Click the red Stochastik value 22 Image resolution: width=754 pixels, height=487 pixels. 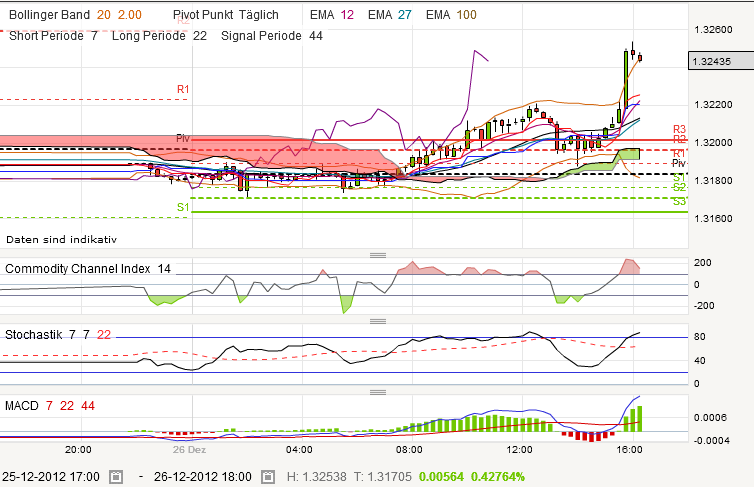pyautogui.click(x=104, y=335)
